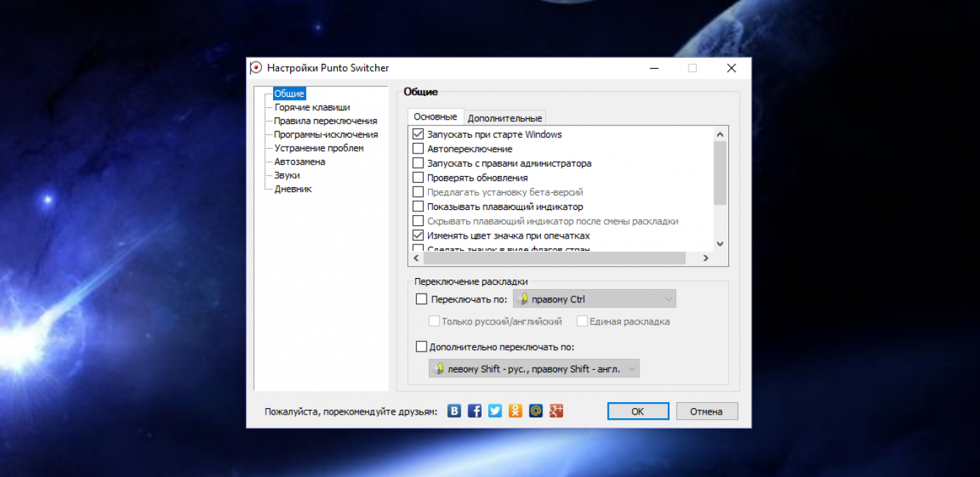This screenshot has height=477, width=980.
Task: Click options list scroll-down arrow
Action: pyautogui.click(x=719, y=244)
